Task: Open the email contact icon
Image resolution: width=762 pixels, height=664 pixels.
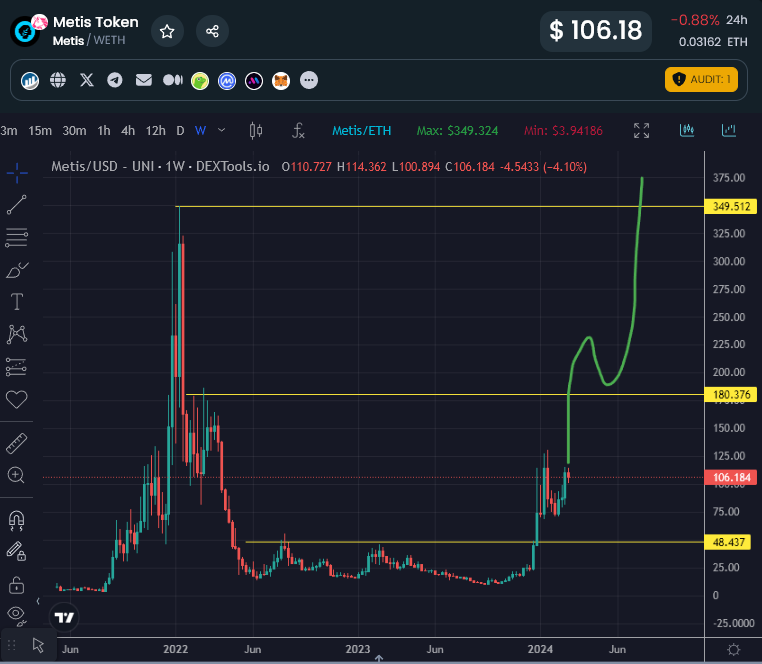Action: click(144, 80)
